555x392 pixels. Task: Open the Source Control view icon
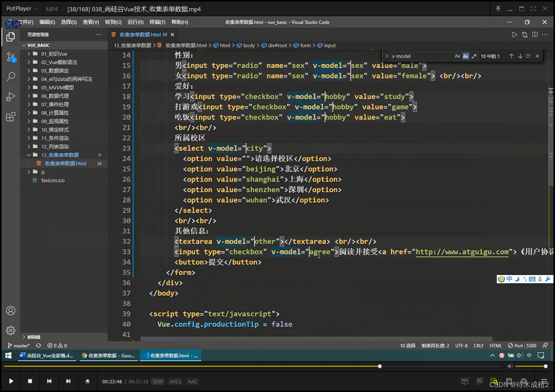click(11, 57)
